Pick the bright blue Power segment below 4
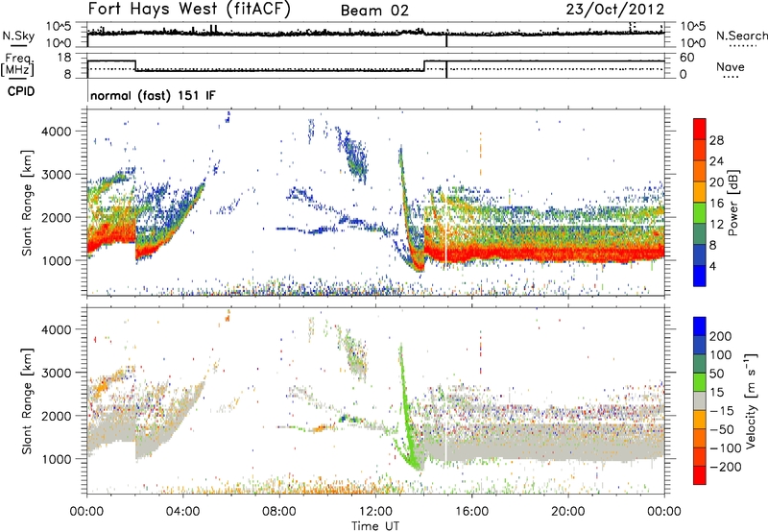Image resolution: width=768 pixels, height=532 pixels. pos(700,276)
